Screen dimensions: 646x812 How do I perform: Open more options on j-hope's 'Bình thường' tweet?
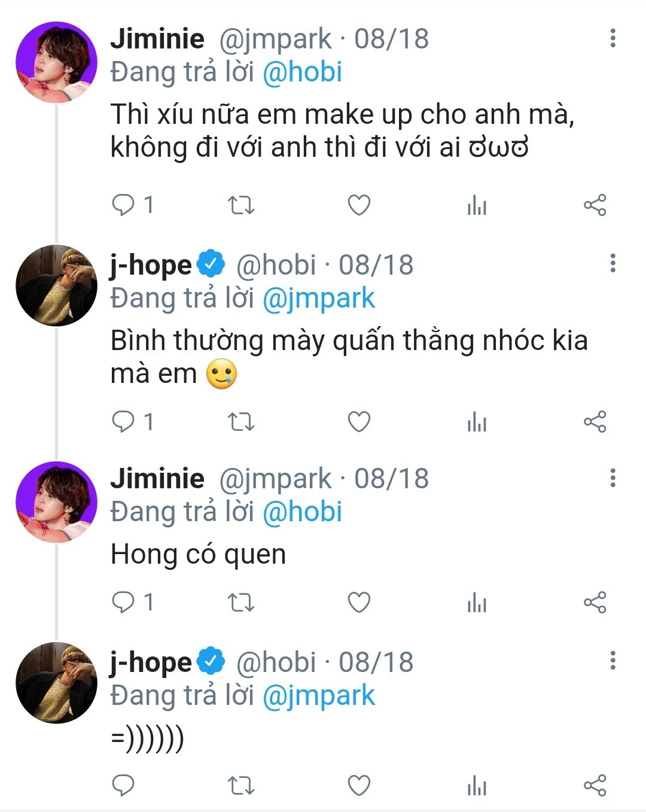pyautogui.click(x=613, y=263)
